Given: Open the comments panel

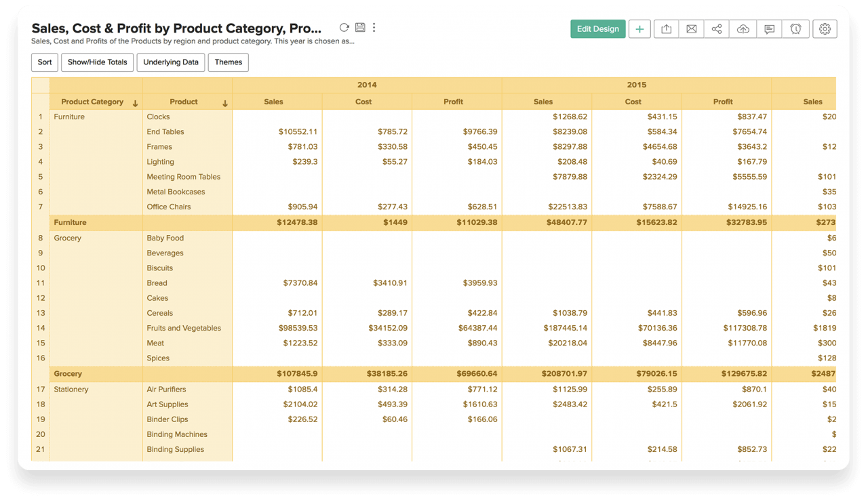Looking at the screenshot, I should [x=768, y=28].
